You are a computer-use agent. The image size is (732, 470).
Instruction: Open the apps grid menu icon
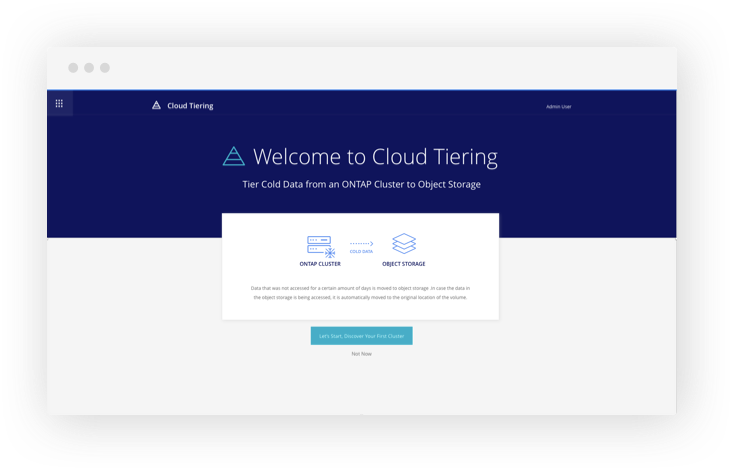[59, 104]
